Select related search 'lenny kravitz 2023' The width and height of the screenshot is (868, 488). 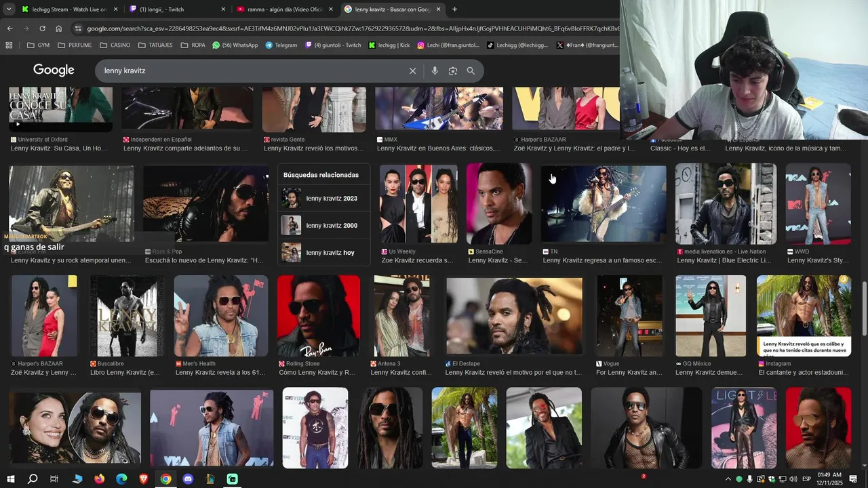324,199
